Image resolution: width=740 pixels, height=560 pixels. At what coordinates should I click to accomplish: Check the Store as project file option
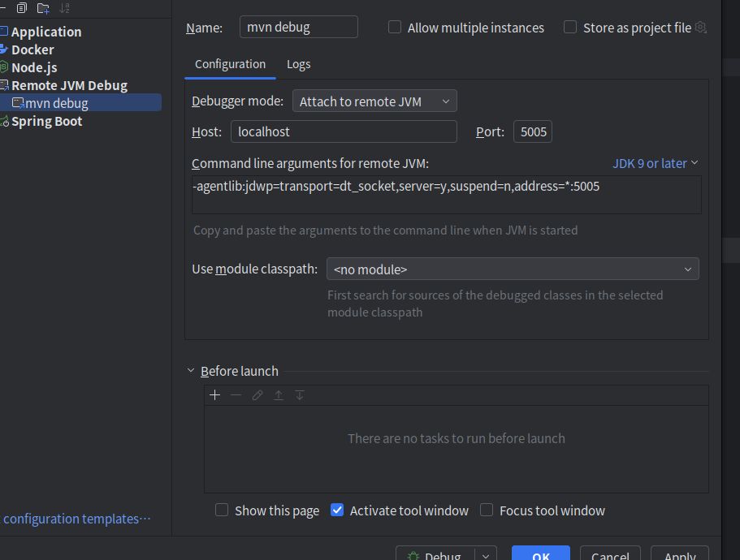pos(570,28)
